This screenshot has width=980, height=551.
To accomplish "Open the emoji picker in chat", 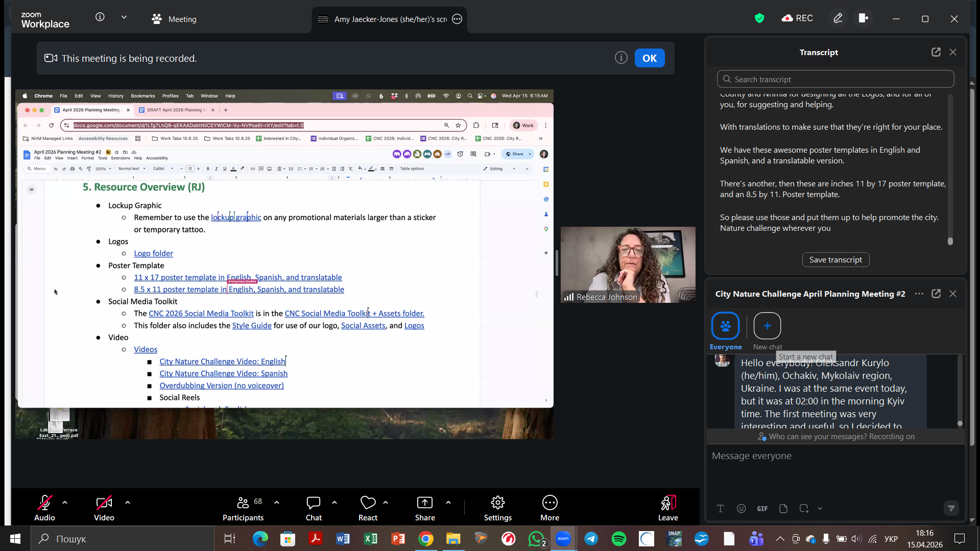I will click(741, 508).
